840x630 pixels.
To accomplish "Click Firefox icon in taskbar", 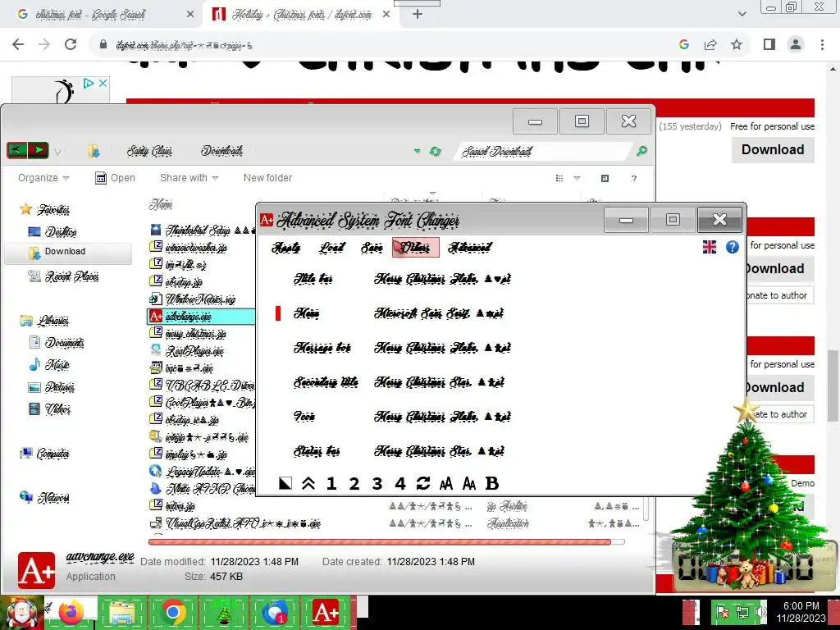I will pyautogui.click(x=71, y=612).
